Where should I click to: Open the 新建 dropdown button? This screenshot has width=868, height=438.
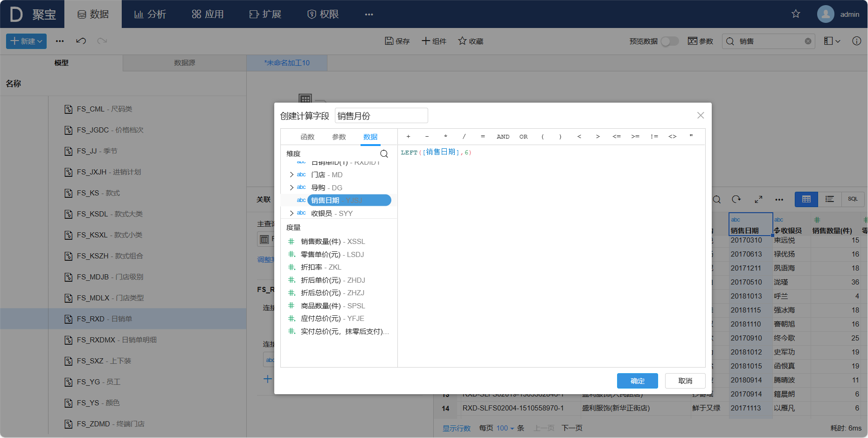(x=26, y=41)
